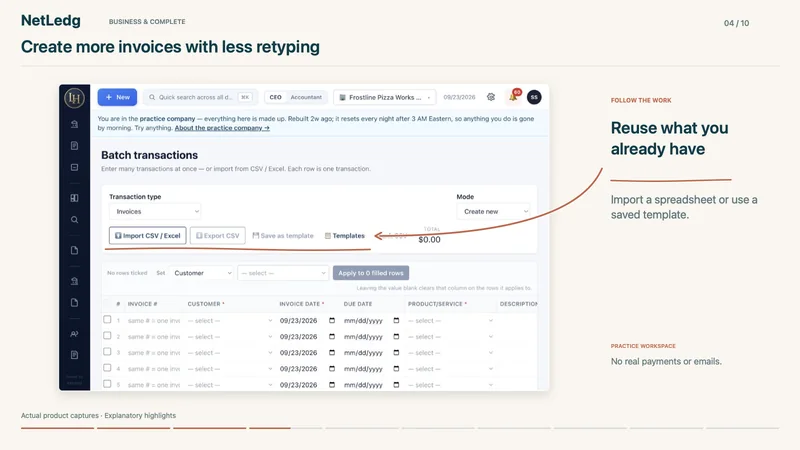Viewport: 800px width, 450px height.
Task: Click the invoice date 09/23/2026 in row 2
Action: pyautogui.click(x=298, y=337)
